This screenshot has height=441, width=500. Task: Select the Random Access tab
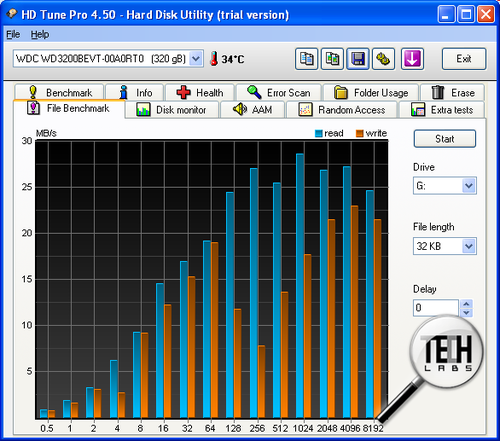coord(342,110)
